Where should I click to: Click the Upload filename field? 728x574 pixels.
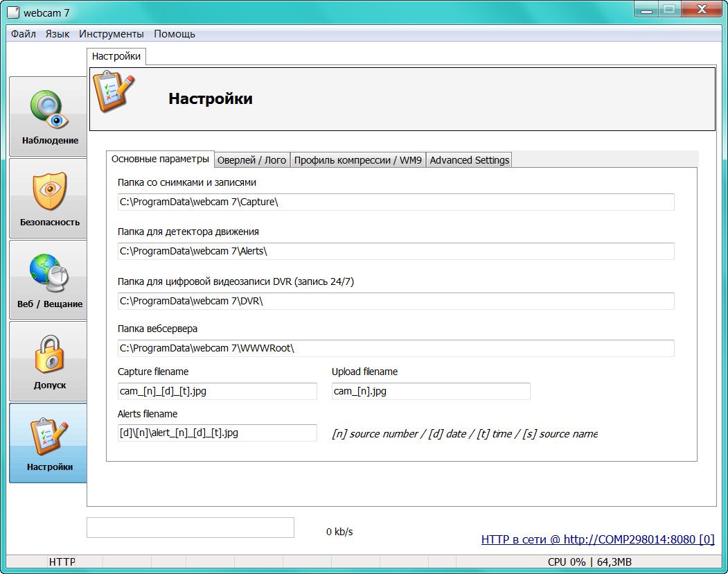point(431,391)
